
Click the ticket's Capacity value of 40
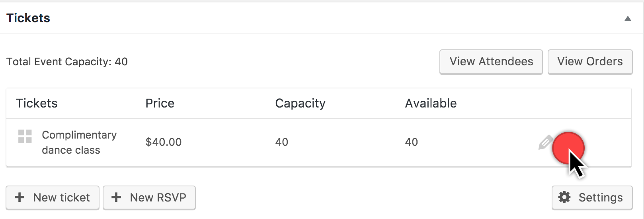[282, 142]
